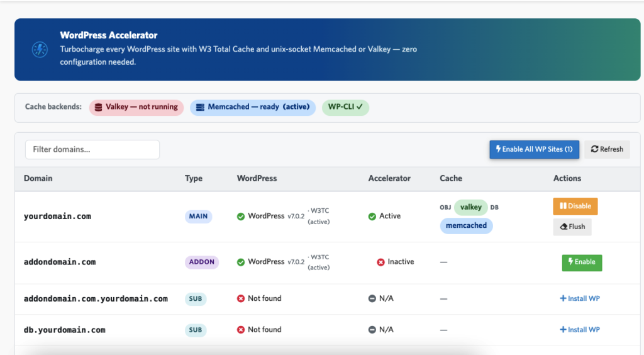Click the Domain column header
The image size is (644, 355).
(38, 178)
